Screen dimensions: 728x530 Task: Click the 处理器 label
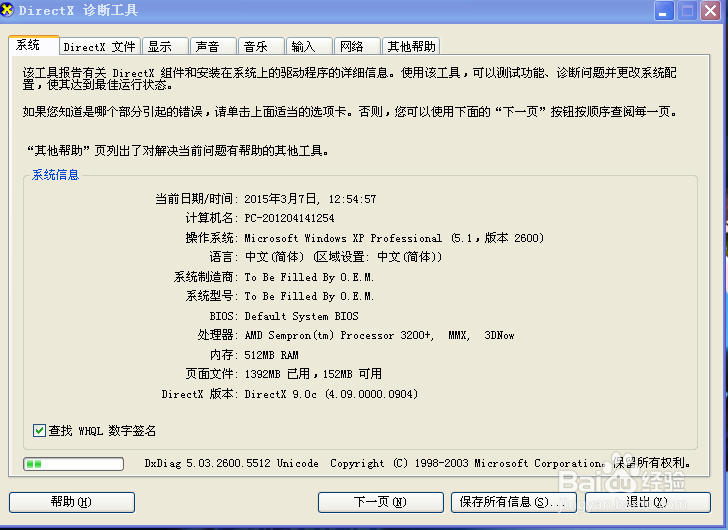click(215, 335)
